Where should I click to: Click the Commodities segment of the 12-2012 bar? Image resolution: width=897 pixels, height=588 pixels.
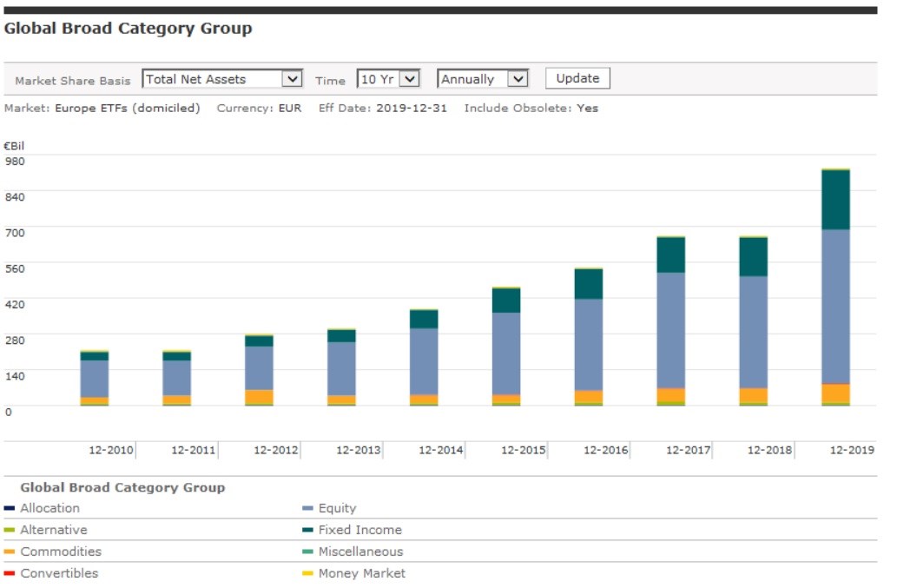click(x=259, y=397)
